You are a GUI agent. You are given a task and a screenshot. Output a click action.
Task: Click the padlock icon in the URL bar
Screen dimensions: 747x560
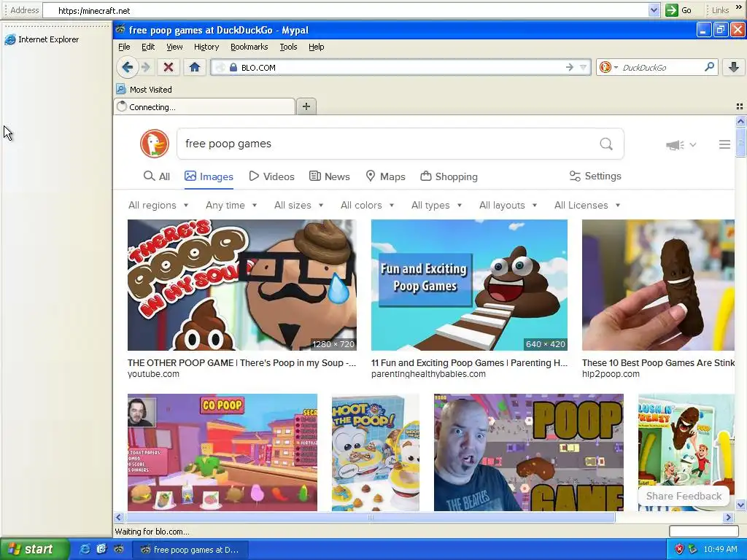[x=233, y=68]
